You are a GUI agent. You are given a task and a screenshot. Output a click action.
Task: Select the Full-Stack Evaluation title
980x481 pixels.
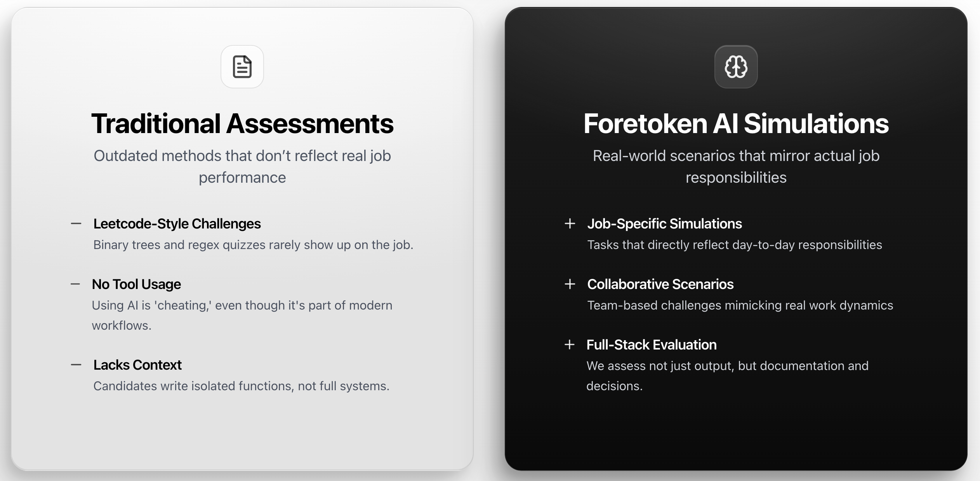(x=651, y=345)
